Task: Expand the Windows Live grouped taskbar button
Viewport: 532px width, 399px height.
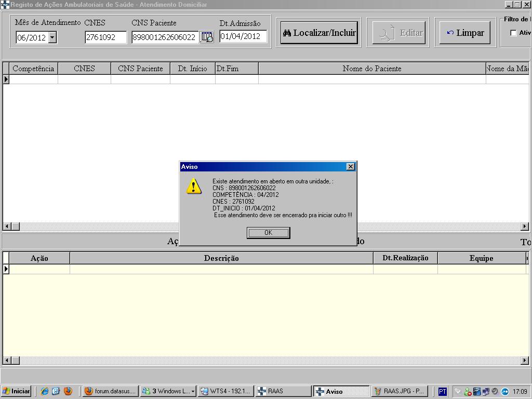Action: pos(169,391)
